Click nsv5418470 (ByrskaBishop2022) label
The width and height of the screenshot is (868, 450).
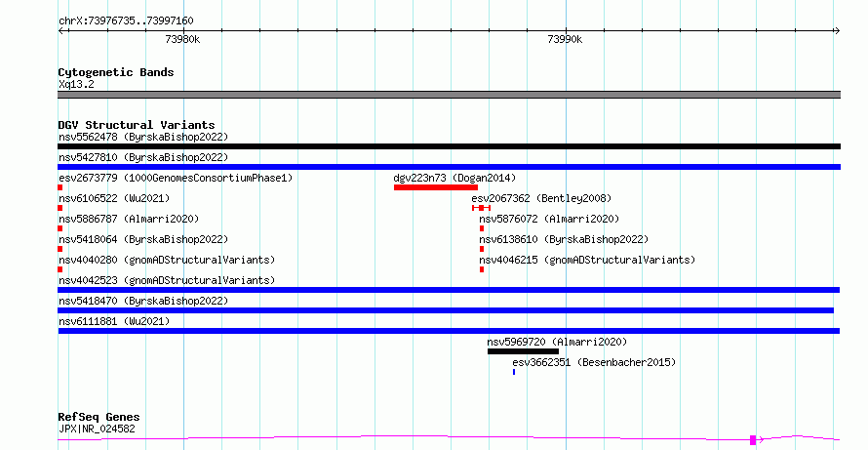pyautogui.click(x=143, y=301)
